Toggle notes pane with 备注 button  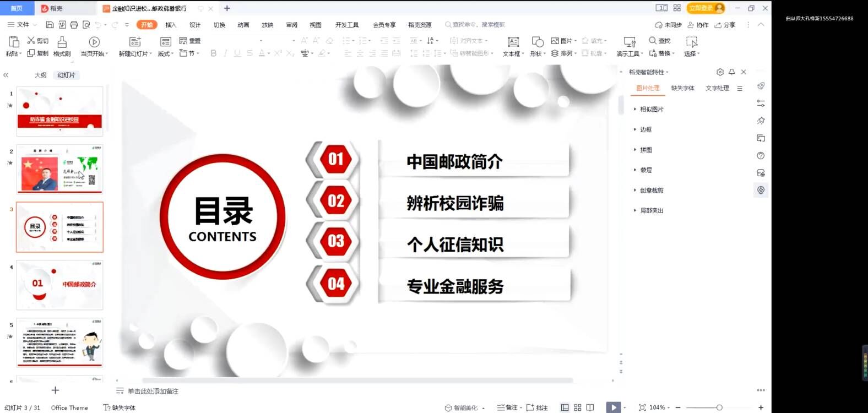[507, 407]
